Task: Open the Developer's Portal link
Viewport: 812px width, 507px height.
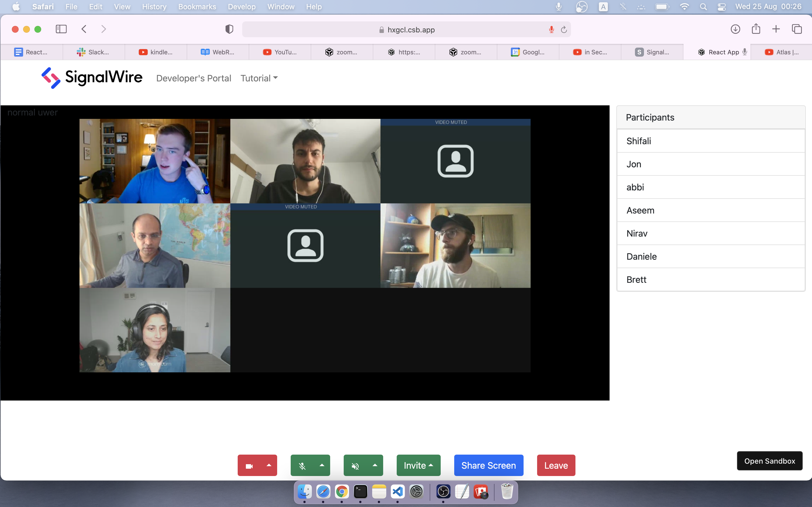Action: [x=194, y=78]
